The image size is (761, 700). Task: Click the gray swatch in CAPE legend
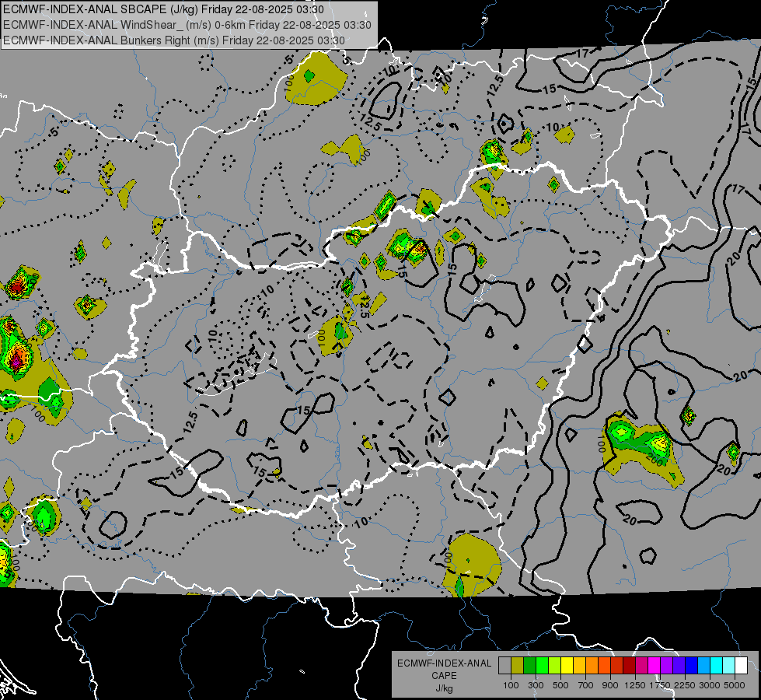(x=504, y=666)
